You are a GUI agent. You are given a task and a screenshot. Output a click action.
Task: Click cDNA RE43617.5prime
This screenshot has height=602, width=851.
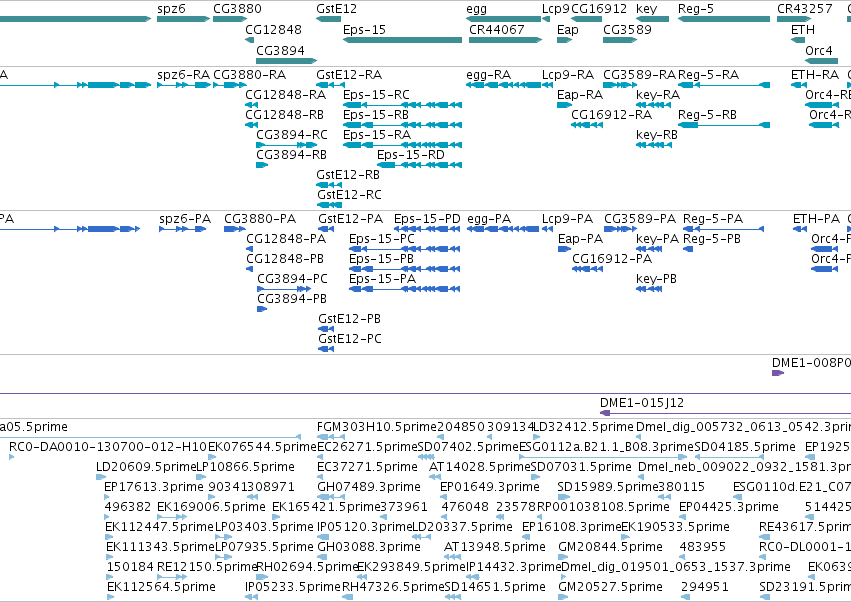pyautogui.click(x=763, y=537)
